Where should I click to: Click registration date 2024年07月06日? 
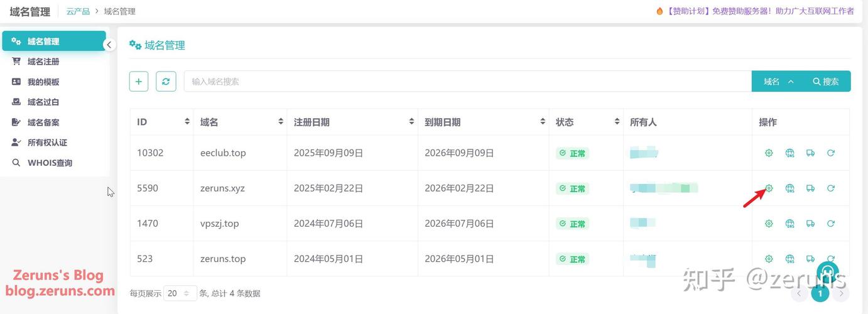pyautogui.click(x=328, y=223)
